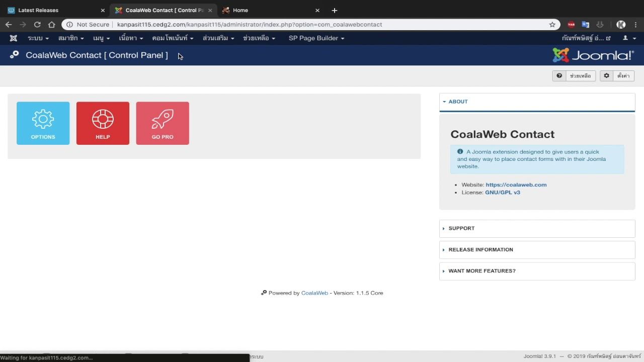Click the Joomla! brand logo in header
The height and width of the screenshot is (362, 644).
click(x=593, y=55)
